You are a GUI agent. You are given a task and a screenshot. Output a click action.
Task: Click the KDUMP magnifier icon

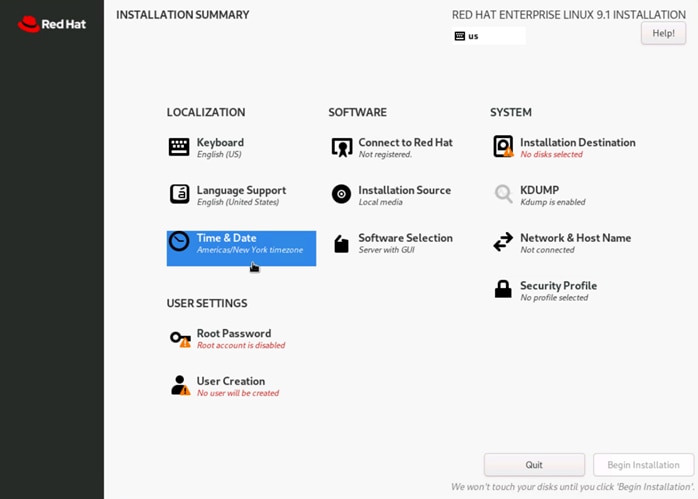click(x=503, y=194)
